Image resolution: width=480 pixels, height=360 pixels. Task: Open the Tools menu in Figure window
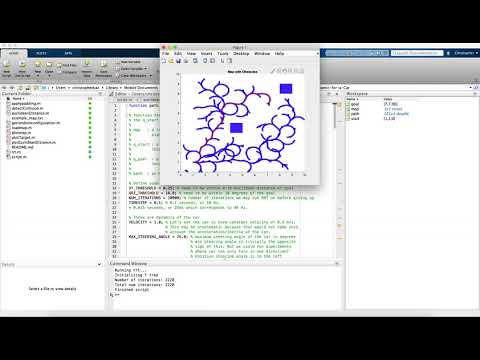coord(223,53)
